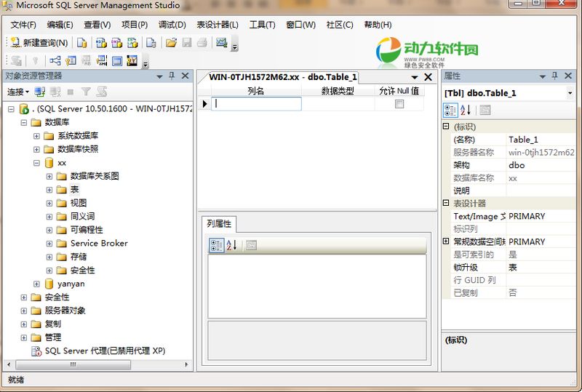Switch 列属性 pane to categorized view
Viewport: 582px width, 392px height.
click(216, 245)
